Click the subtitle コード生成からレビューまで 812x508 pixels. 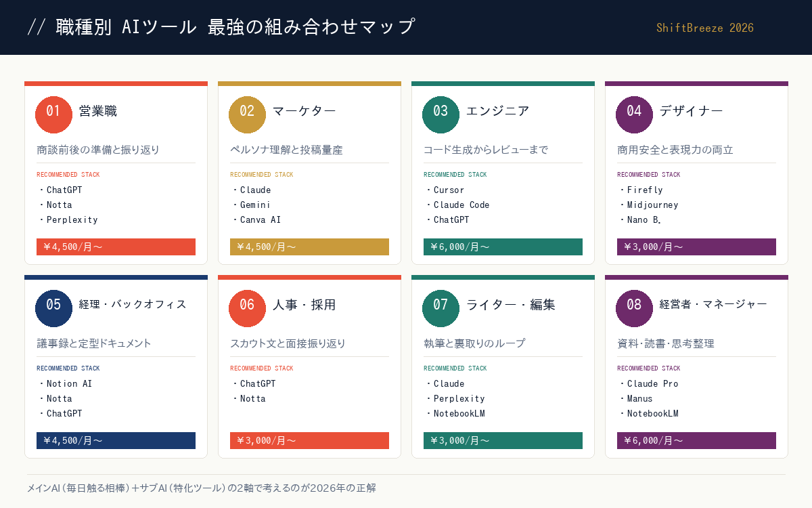point(486,150)
